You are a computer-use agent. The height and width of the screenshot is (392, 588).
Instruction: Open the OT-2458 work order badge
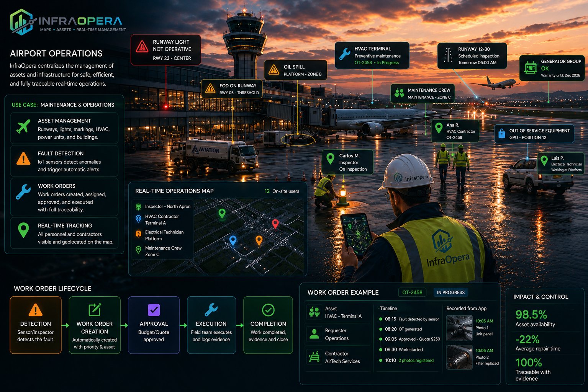pos(412,292)
